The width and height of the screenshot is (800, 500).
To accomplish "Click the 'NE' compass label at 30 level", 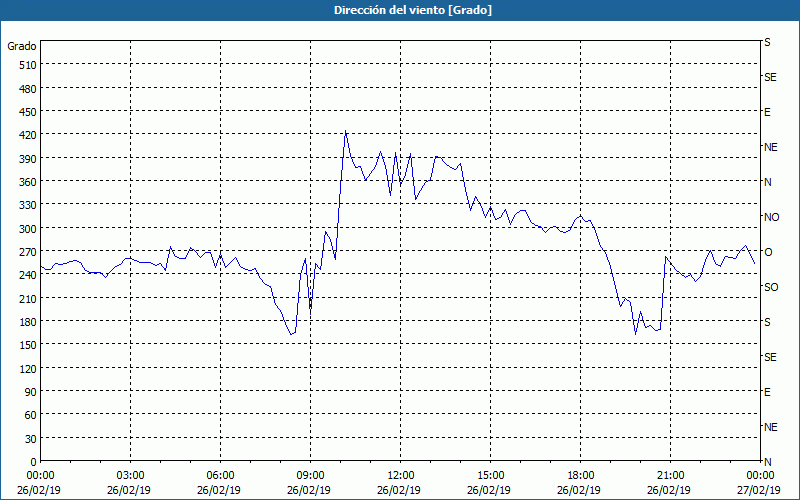I will point(770,427).
